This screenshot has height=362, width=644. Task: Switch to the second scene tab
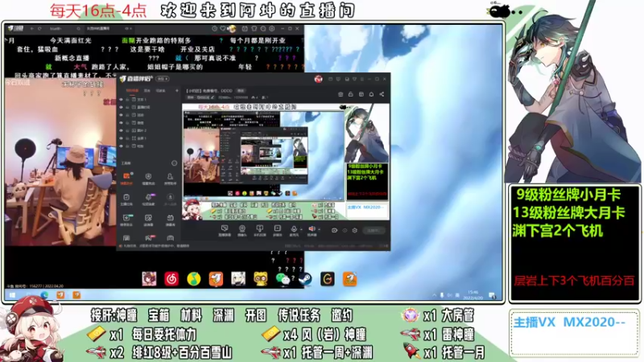147,90
